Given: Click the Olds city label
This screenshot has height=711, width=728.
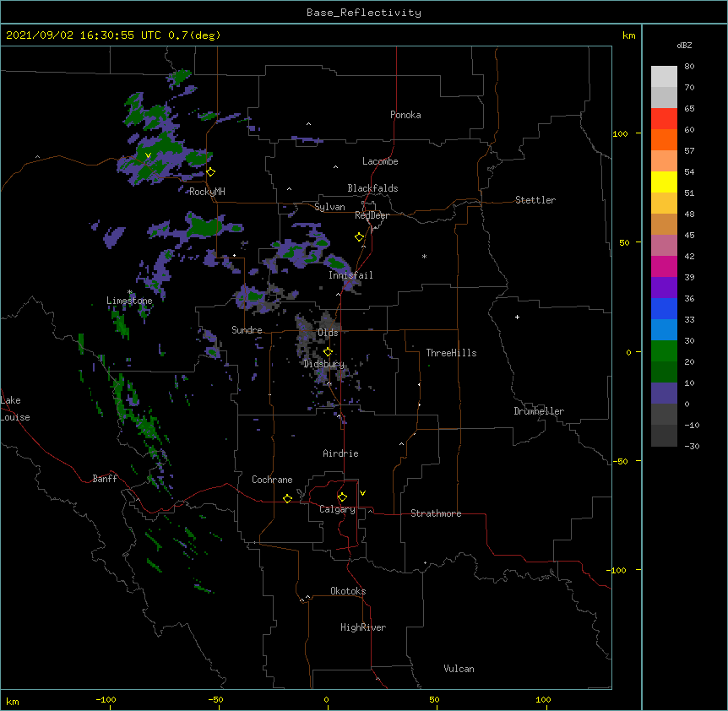Looking at the screenshot, I should [328, 333].
